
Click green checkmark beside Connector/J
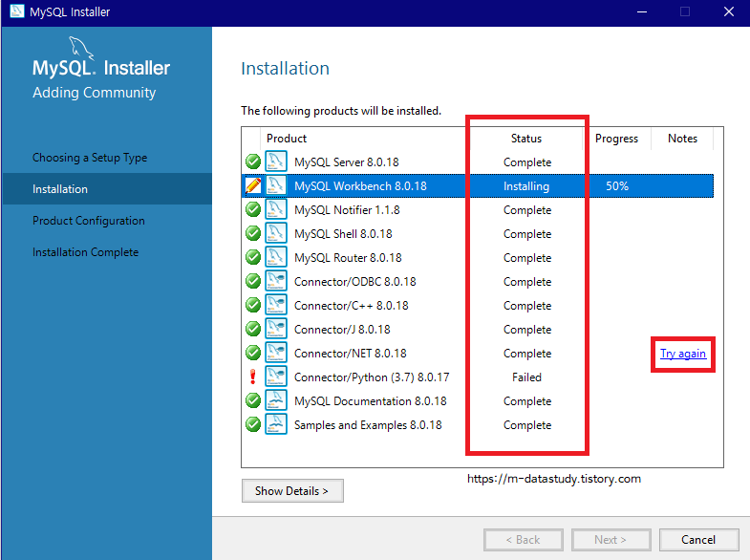[253, 329]
